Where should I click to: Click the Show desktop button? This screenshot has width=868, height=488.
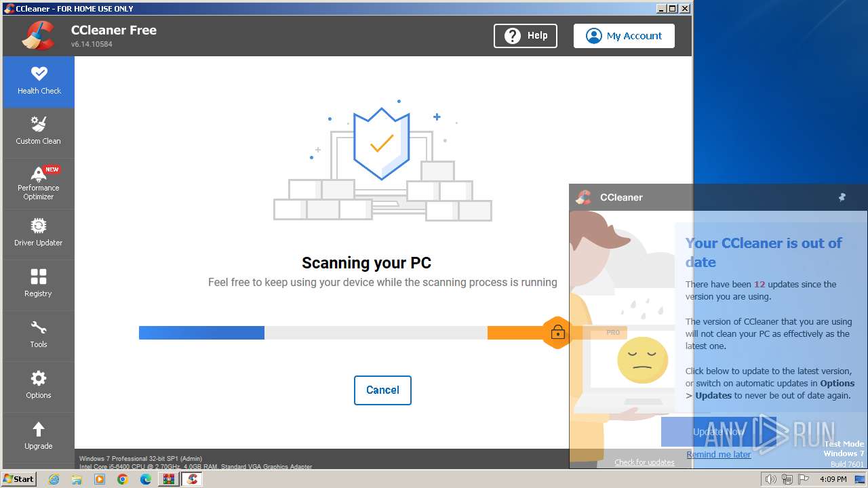point(861,479)
